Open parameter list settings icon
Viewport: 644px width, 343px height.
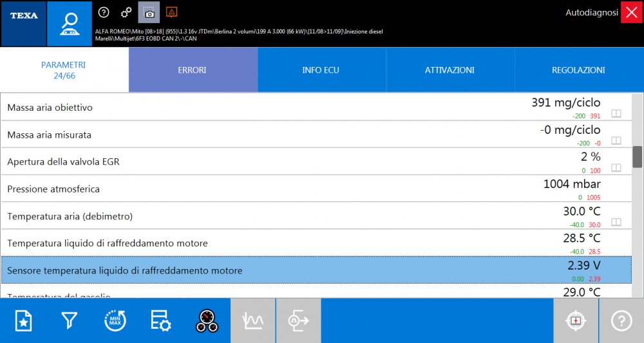click(160, 320)
